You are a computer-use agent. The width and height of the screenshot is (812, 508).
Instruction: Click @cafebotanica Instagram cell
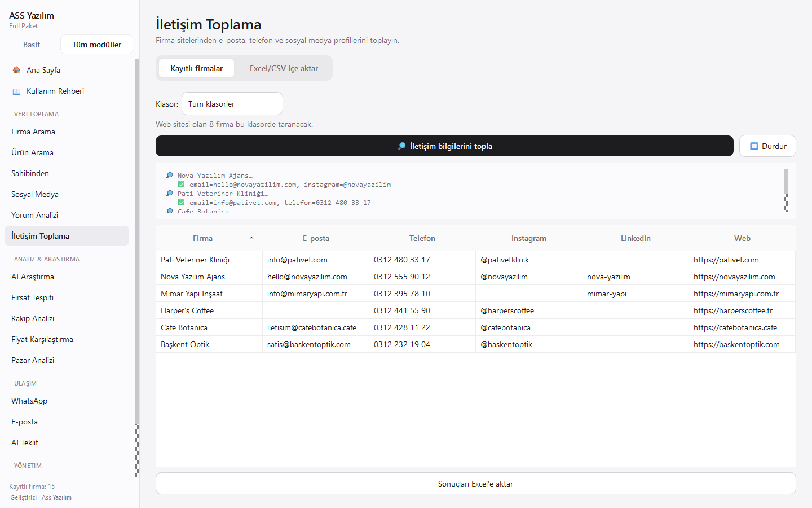pyautogui.click(x=529, y=327)
